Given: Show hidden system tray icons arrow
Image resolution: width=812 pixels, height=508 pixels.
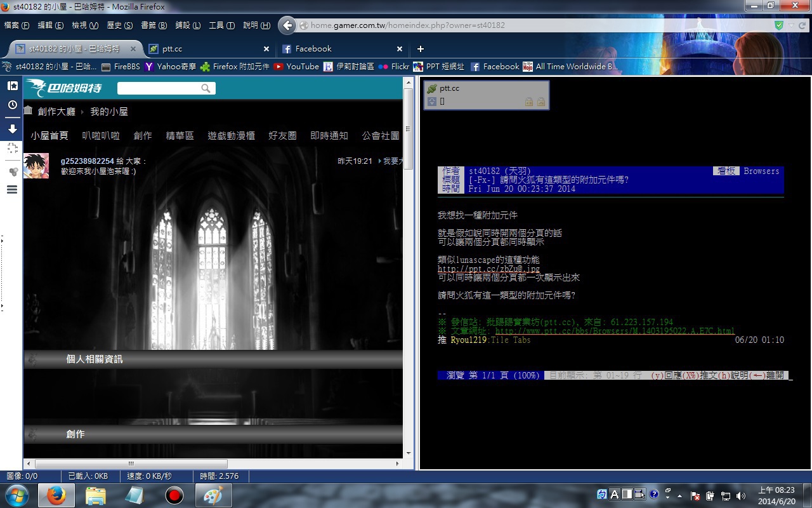Looking at the screenshot, I should tap(679, 495).
